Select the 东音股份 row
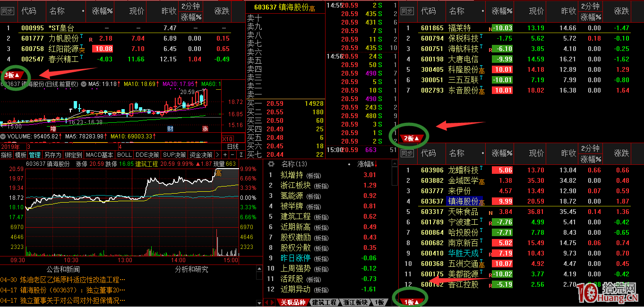644x307 pixels. coord(522,90)
